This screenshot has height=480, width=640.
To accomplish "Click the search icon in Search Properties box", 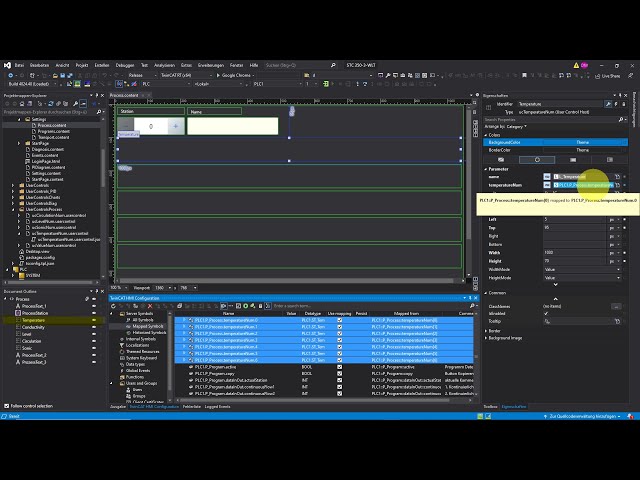I will 621,120.
